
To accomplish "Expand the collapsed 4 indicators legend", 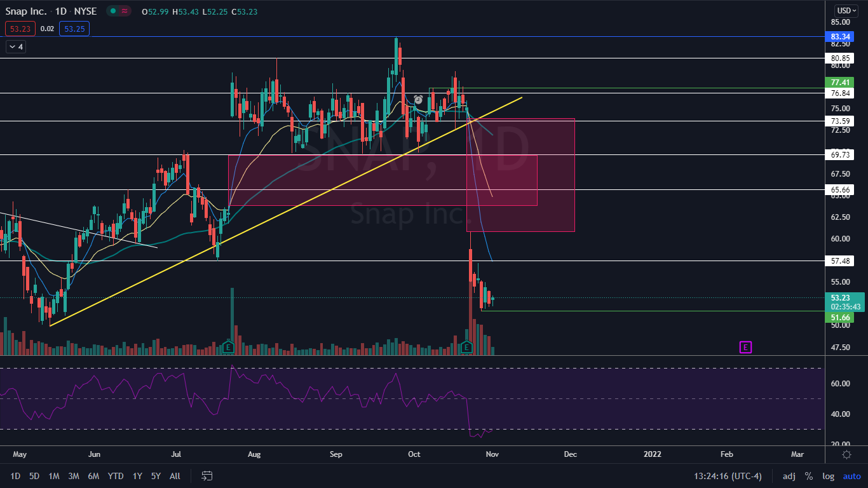I will (x=15, y=46).
